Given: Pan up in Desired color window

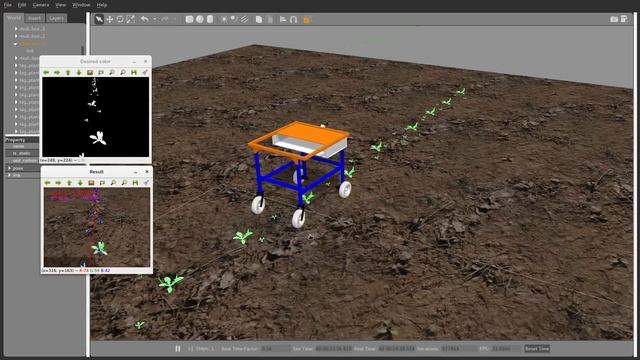Looking at the screenshot, I should pos(68,72).
